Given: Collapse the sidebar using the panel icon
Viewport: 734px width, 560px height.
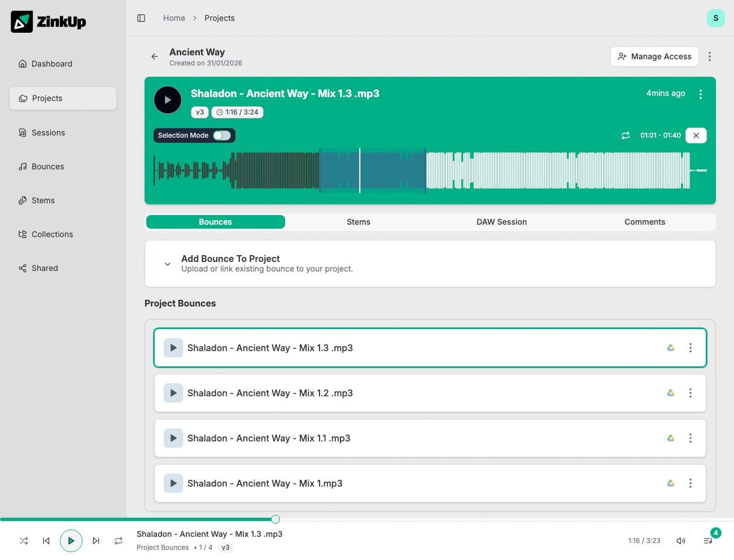Looking at the screenshot, I should point(141,17).
